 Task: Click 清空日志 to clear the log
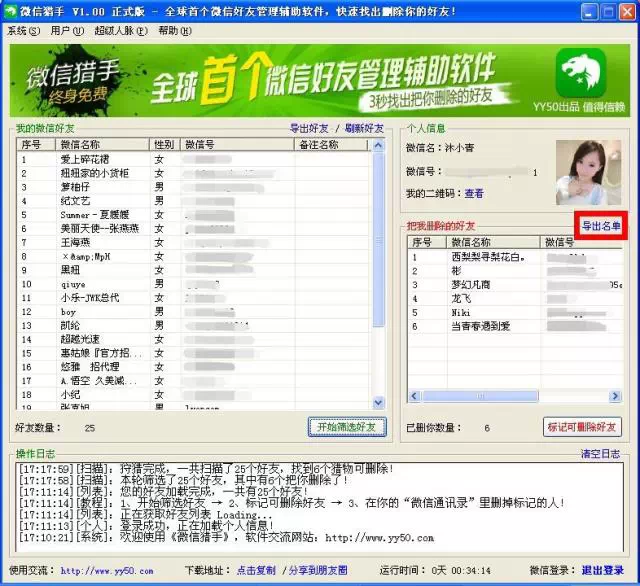(601, 454)
